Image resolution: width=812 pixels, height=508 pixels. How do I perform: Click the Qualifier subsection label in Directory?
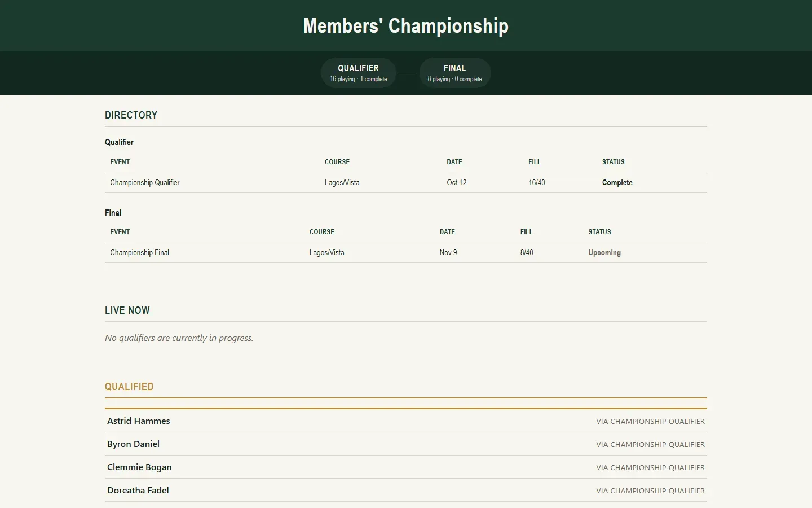120,142
